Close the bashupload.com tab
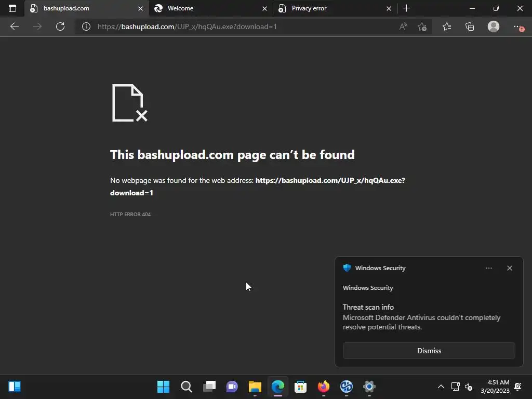The width and height of the screenshot is (532, 399). point(140,9)
